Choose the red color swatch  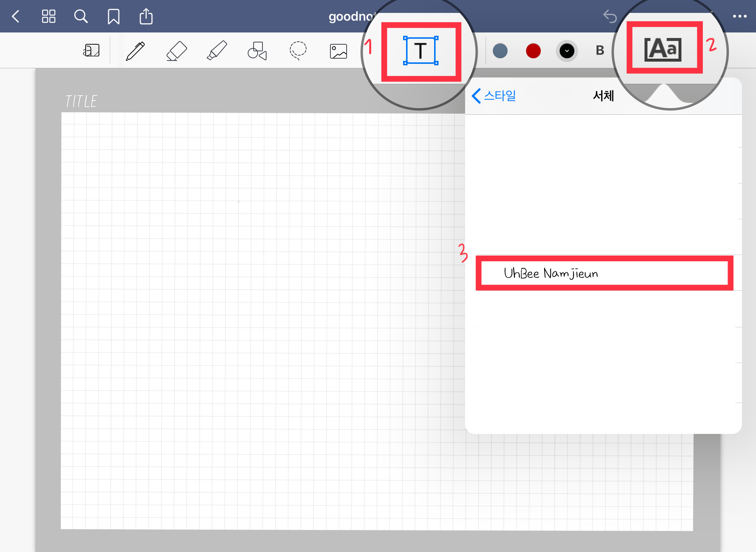click(533, 51)
